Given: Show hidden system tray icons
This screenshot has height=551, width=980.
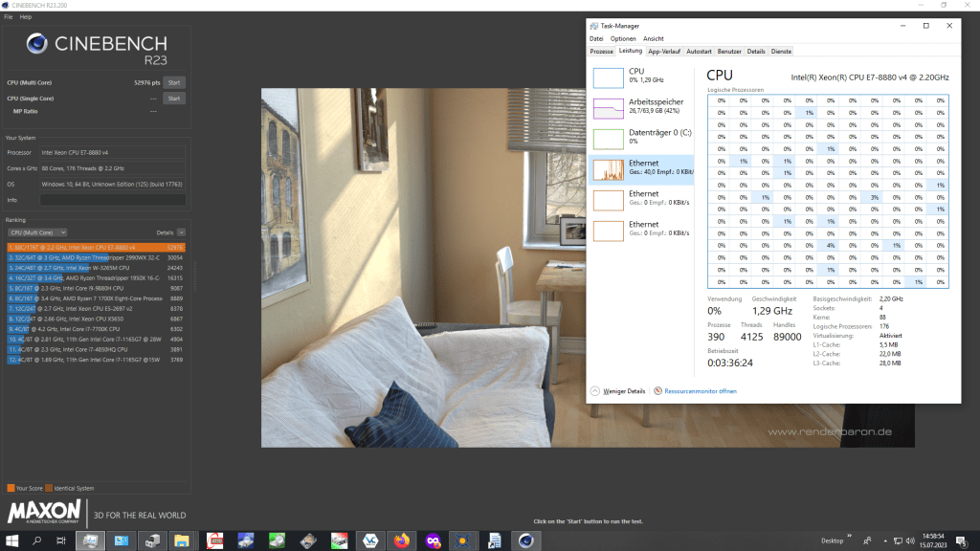Looking at the screenshot, I should point(885,541).
